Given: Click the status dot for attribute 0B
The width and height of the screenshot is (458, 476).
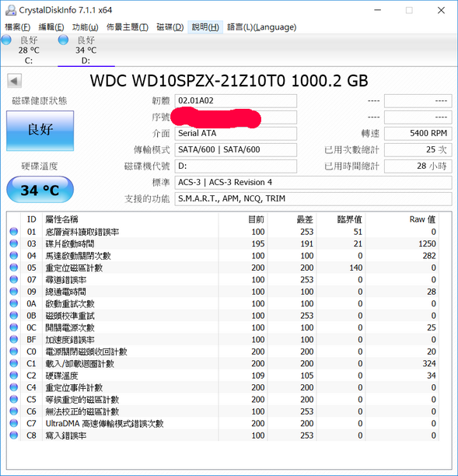Looking at the screenshot, I should point(14,316).
